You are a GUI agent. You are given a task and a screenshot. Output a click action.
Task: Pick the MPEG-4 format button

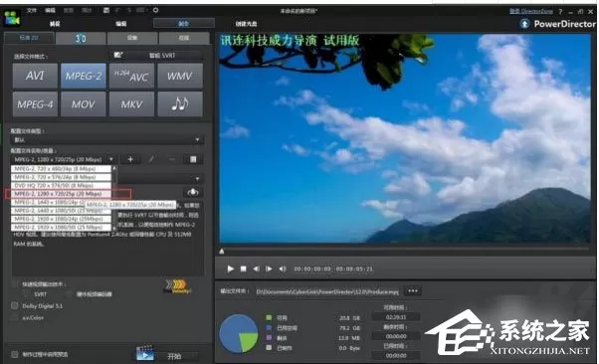(x=35, y=103)
